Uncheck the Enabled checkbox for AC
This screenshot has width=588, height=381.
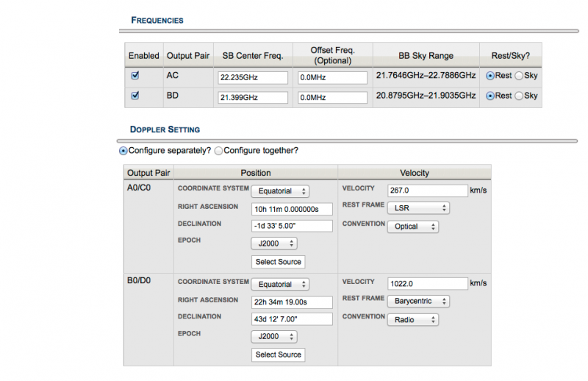[x=135, y=76]
